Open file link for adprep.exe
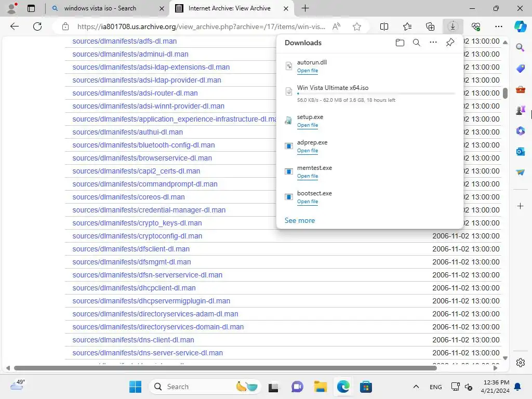The height and width of the screenshot is (399, 532). 308,151
